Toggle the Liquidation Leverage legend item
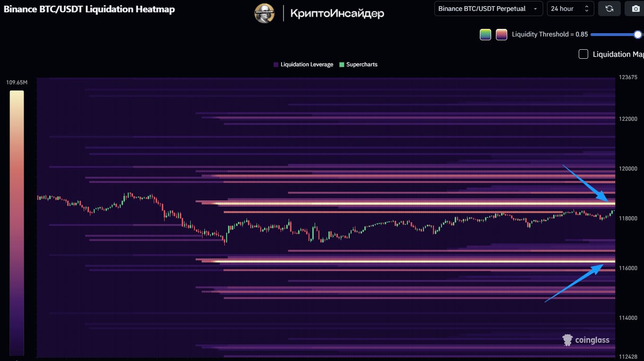Screen dimensions: 644x361 [303, 64]
